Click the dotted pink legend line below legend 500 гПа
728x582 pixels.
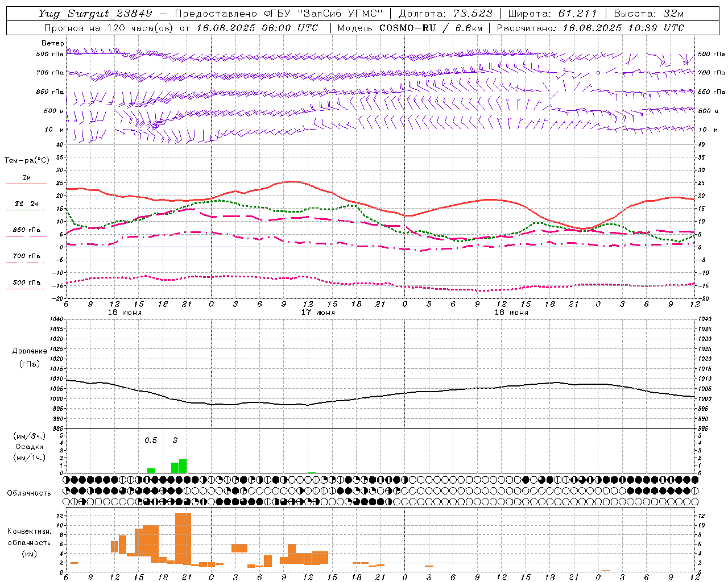coord(26,289)
